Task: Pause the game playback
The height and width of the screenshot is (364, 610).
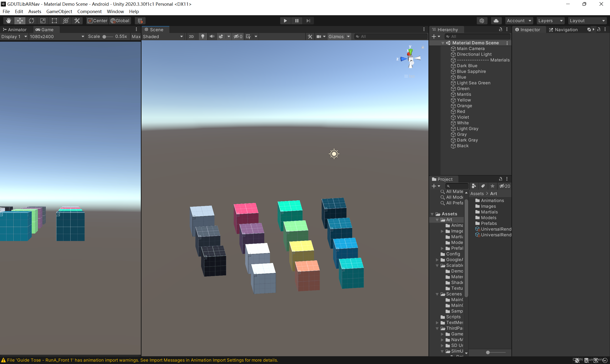Action: [x=297, y=20]
